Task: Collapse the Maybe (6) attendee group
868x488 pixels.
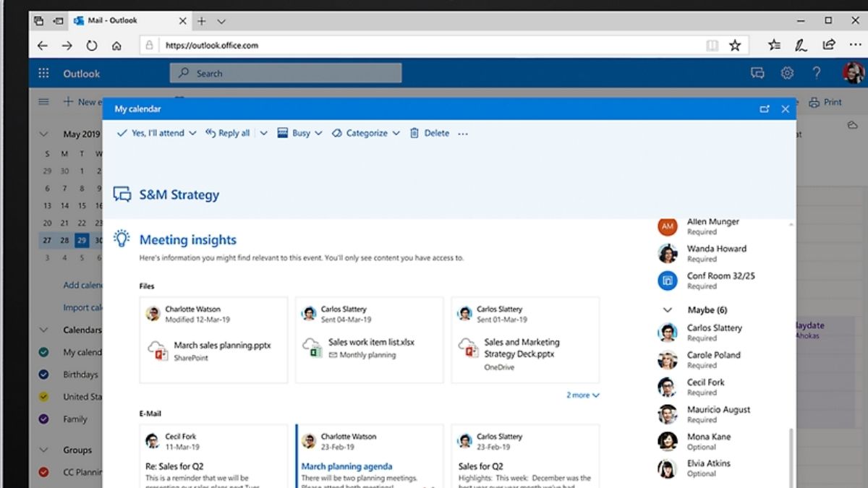Action: click(668, 309)
